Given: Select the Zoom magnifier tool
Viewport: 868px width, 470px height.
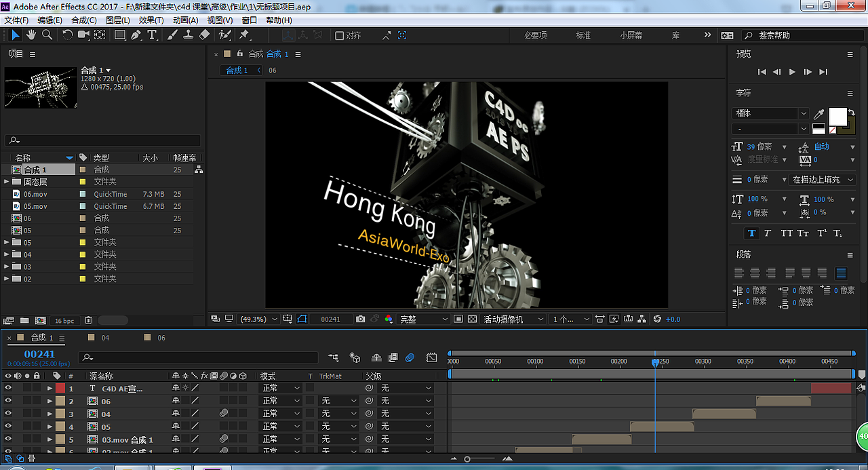Looking at the screenshot, I should 47,35.
